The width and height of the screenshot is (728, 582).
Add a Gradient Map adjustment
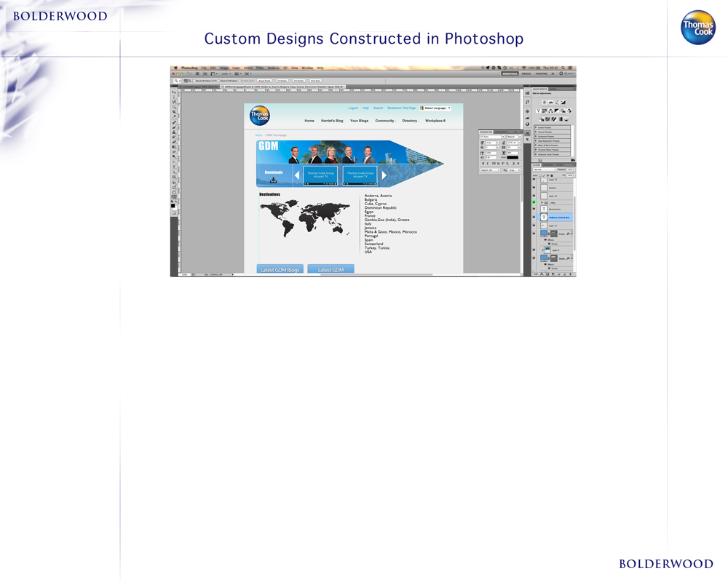(x=561, y=119)
